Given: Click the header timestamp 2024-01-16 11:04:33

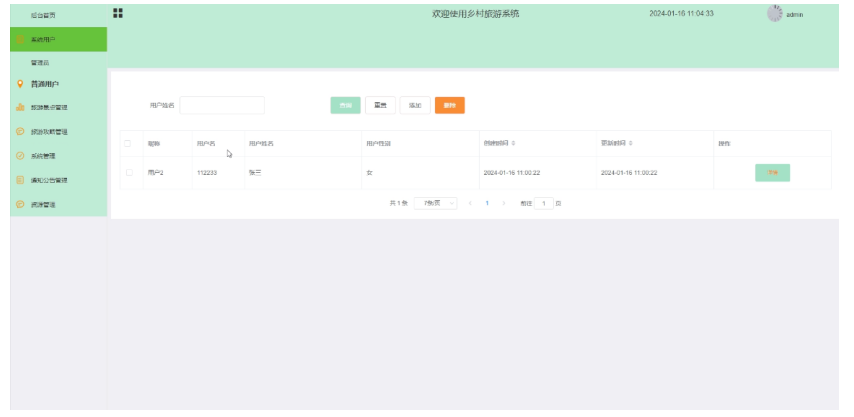Looking at the screenshot, I should click(x=681, y=14).
